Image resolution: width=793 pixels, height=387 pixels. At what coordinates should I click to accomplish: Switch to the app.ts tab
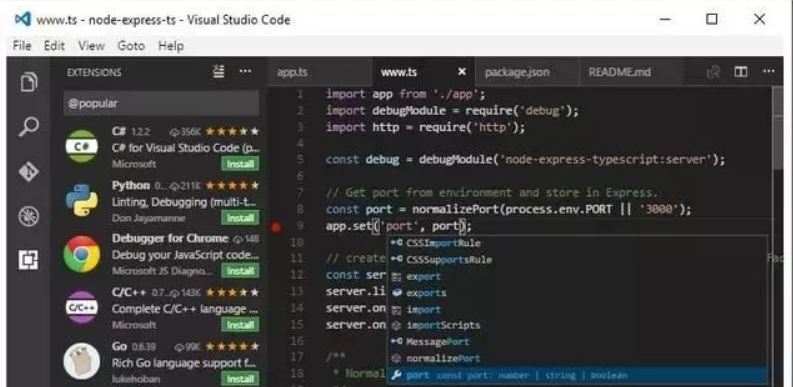point(292,72)
